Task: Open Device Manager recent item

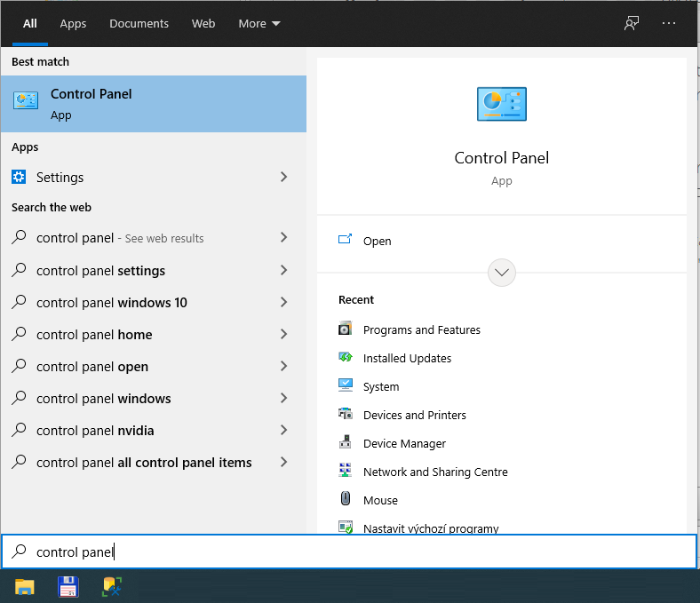Action: pos(404,444)
